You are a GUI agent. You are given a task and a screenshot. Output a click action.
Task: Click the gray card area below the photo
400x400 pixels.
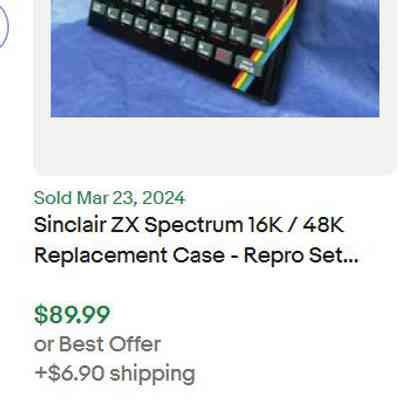point(215,145)
